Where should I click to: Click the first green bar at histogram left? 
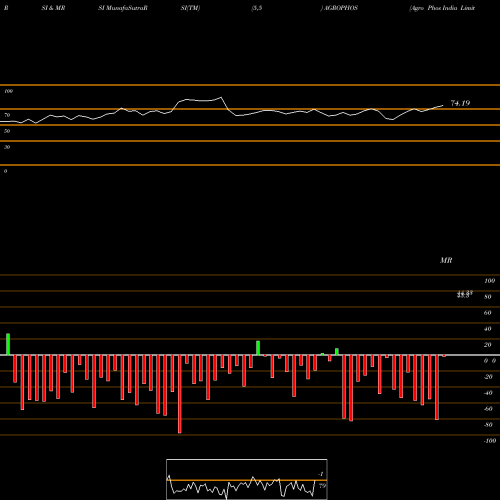pyautogui.click(x=8, y=344)
